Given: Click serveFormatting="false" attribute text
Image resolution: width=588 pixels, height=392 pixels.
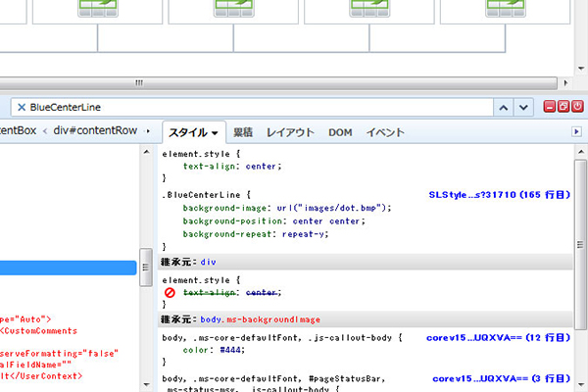Looking at the screenshot, I should [59, 354].
